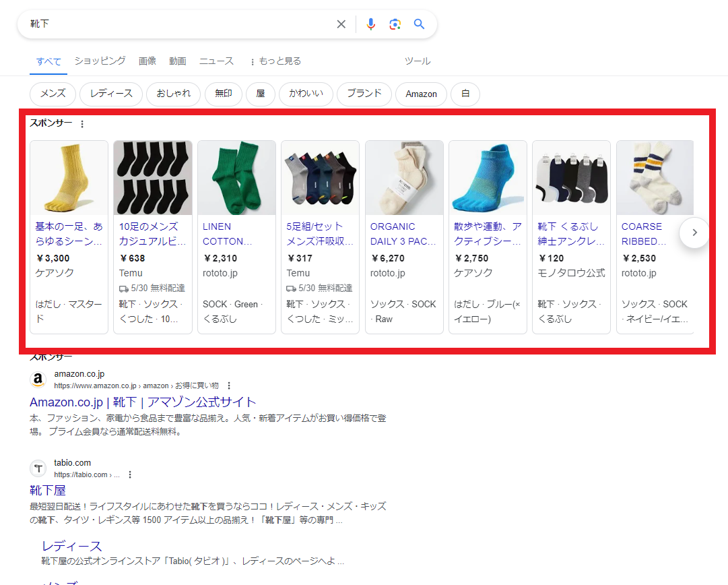Apply the 白 filter chip
Image resolution: width=728 pixels, height=585 pixels.
pyautogui.click(x=465, y=94)
